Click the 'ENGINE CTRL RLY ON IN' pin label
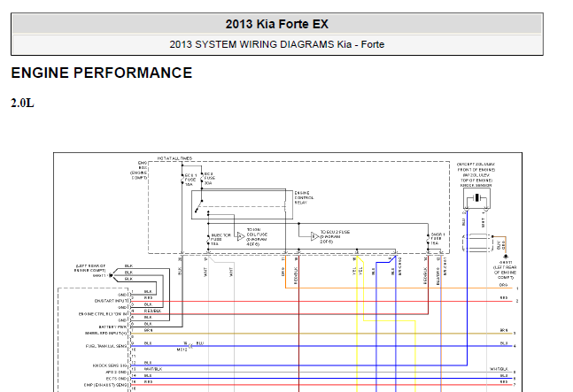The width and height of the screenshot is (573, 392). click(x=103, y=314)
